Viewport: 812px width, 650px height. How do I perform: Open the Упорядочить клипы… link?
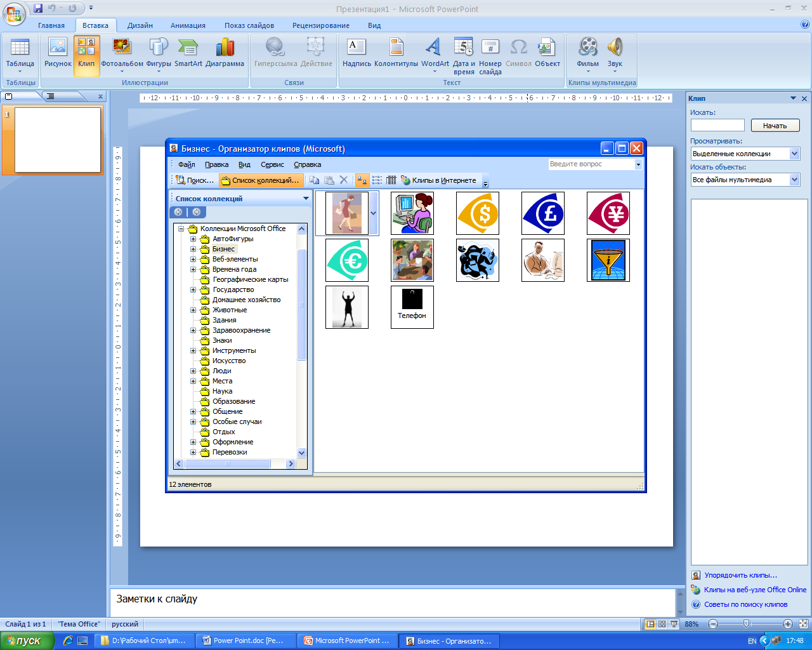pyautogui.click(x=740, y=575)
